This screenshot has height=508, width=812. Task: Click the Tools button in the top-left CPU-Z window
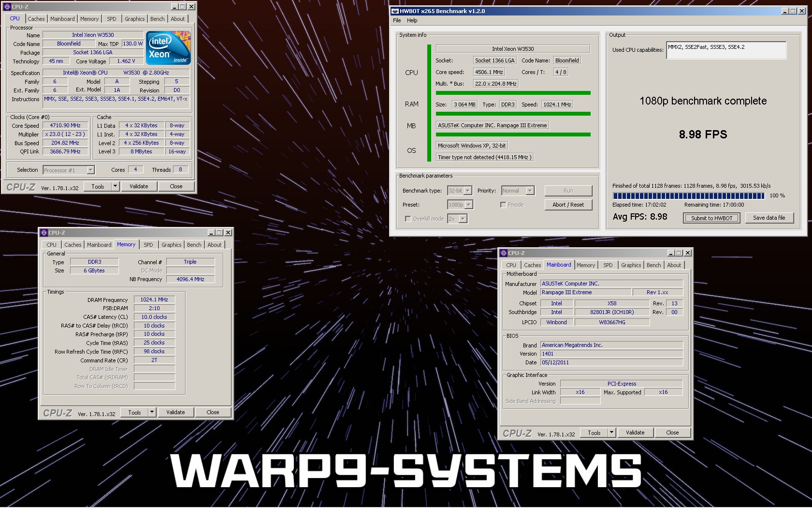click(98, 186)
